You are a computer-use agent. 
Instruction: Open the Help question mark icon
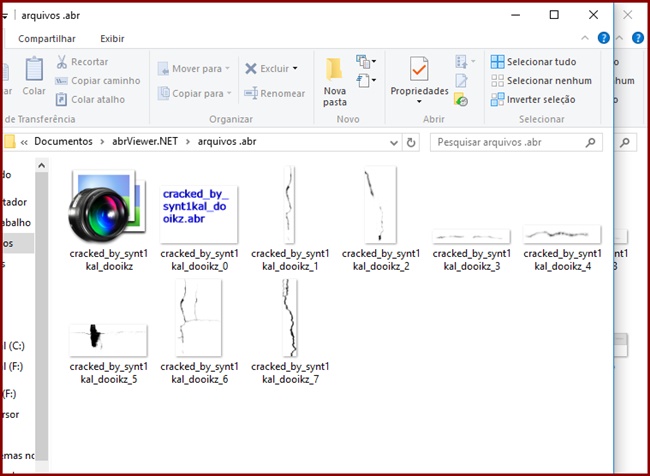coord(604,38)
